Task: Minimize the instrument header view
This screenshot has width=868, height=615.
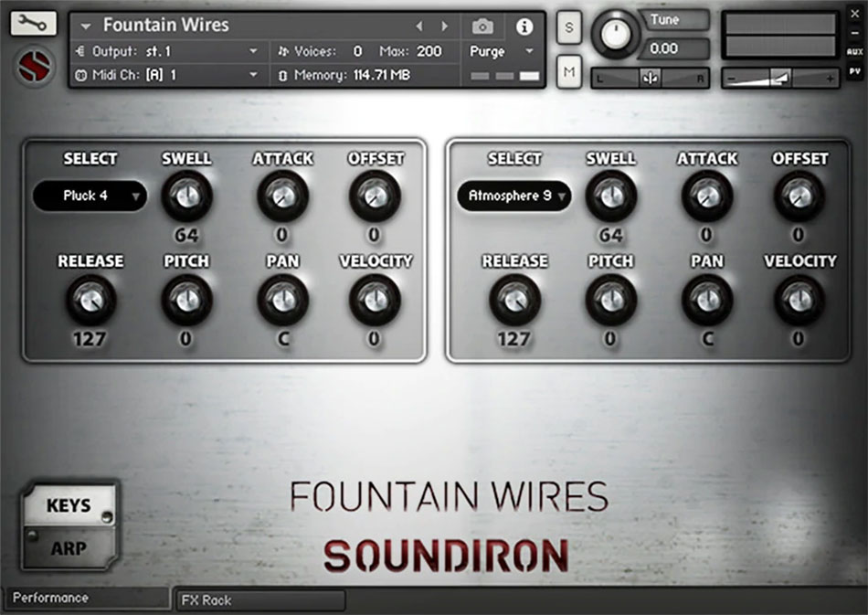Action: click(854, 33)
